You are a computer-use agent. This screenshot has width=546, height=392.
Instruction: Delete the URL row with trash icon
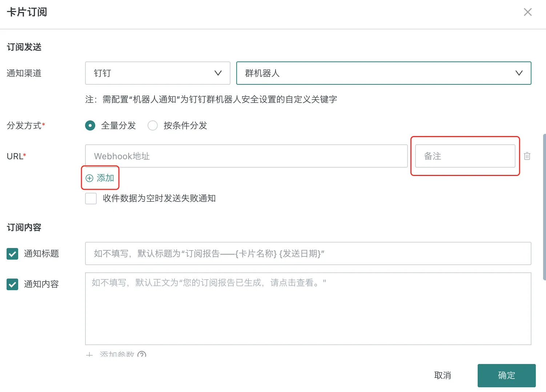(527, 156)
